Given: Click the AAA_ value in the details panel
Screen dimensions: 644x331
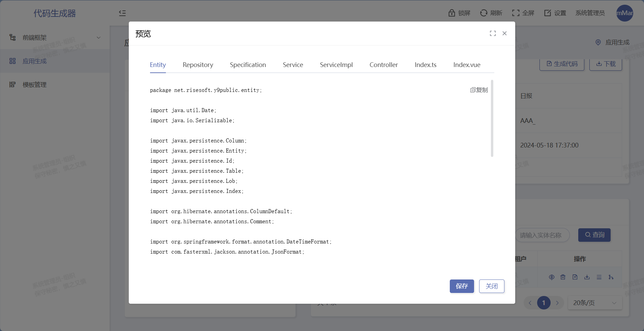Looking at the screenshot, I should coord(528,121).
